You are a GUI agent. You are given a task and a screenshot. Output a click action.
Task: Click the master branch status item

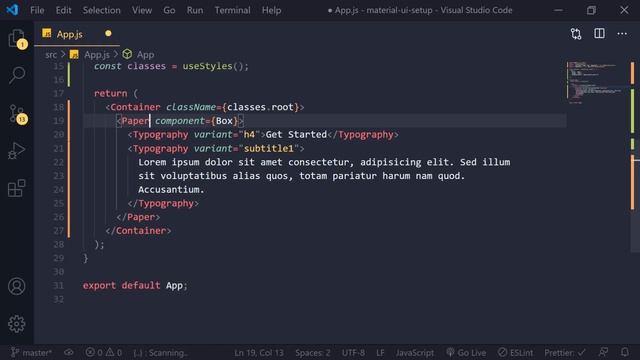click(31, 352)
